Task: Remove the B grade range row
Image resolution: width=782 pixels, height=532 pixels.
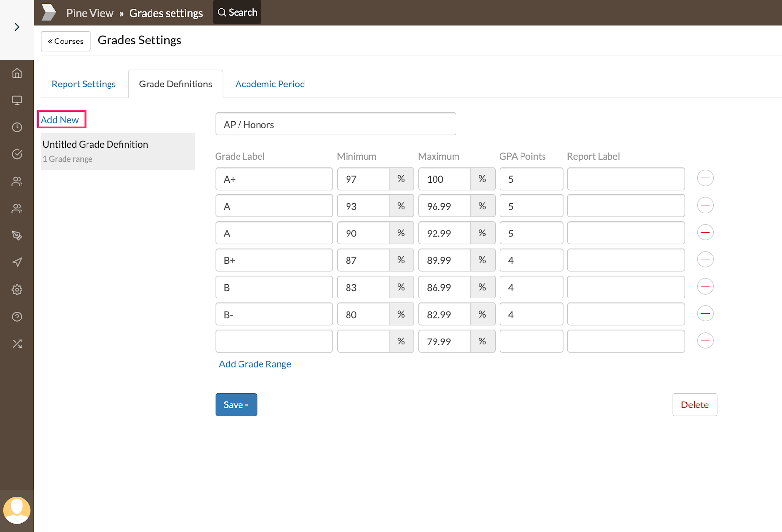Action: point(705,286)
